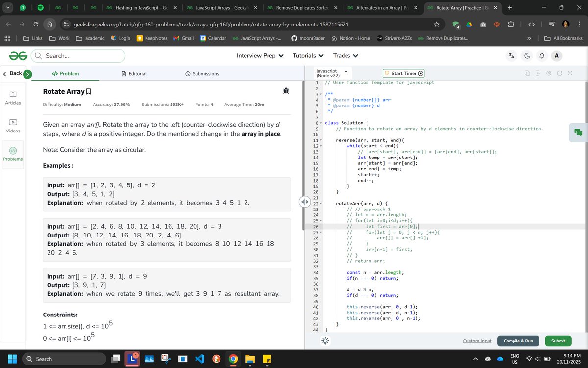Toggle dark mode moon icon
This screenshot has width=588, height=368.
527,56
